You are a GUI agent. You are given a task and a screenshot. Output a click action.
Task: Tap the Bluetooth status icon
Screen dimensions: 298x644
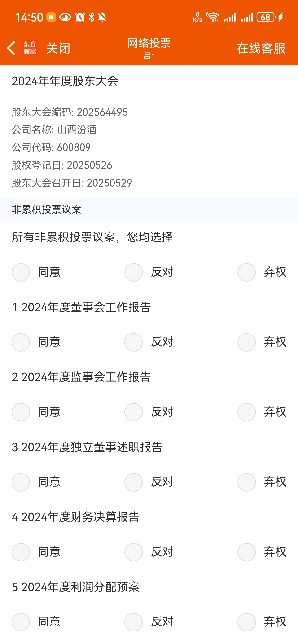click(92, 17)
